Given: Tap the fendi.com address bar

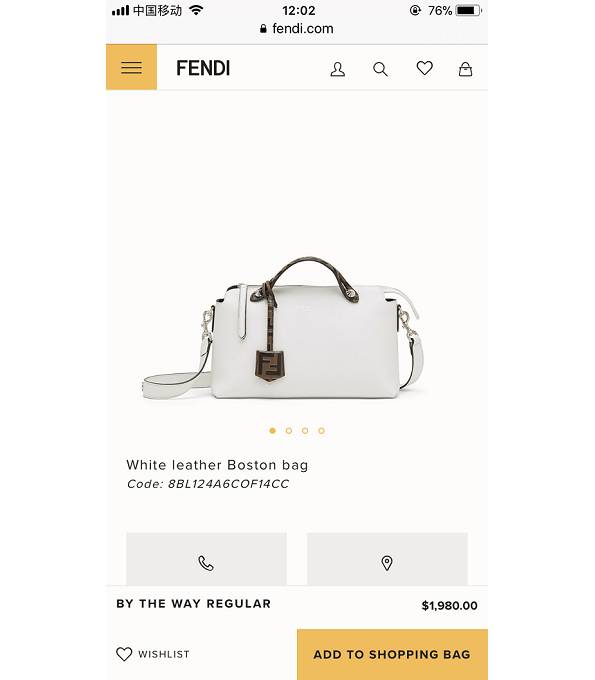Looking at the screenshot, I should pyautogui.click(x=297, y=29).
